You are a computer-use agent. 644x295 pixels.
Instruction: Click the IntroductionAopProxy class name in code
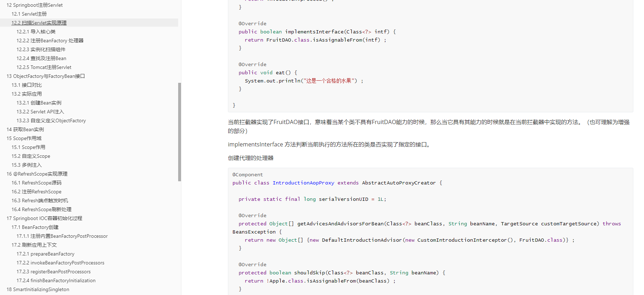click(303, 183)
